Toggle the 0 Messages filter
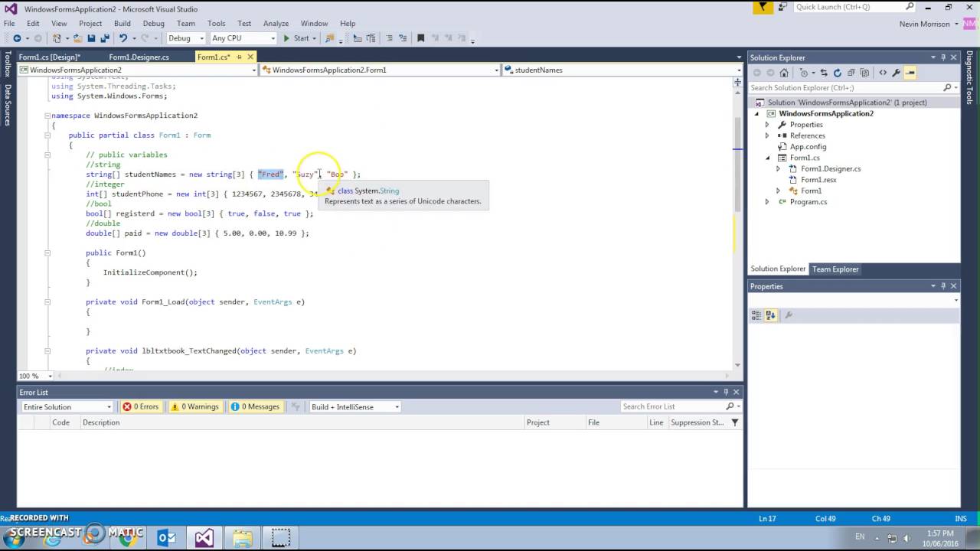The height and width of the screenshot is (551, 980). pos(256,407)
